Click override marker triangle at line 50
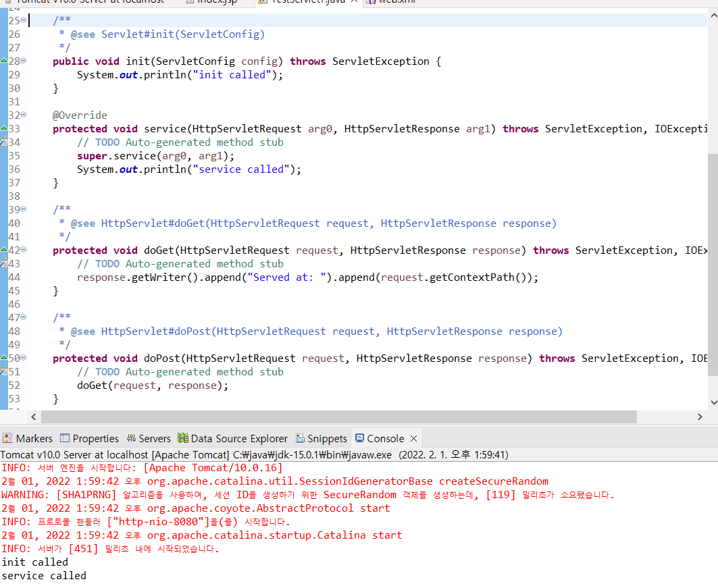The height and width of the screenshot is (588, 718). 4,358
